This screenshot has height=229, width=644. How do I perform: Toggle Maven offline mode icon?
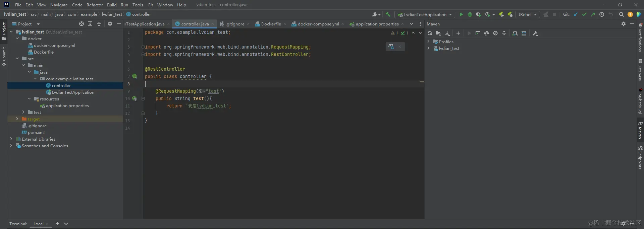487,33
